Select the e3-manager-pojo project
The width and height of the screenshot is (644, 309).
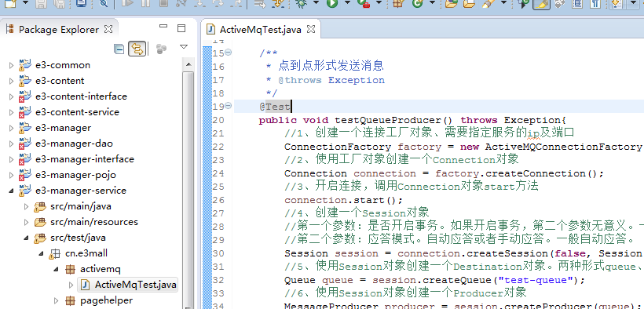75,175
